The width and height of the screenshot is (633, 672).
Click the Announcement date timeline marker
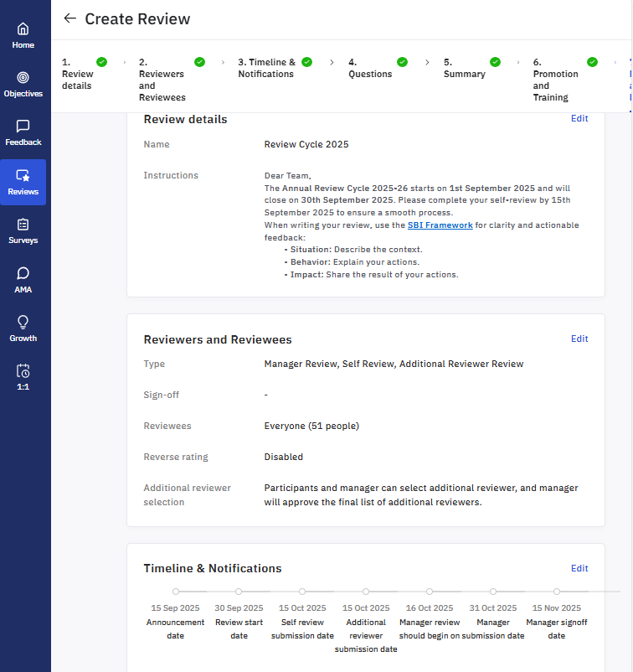coord(176,592)
